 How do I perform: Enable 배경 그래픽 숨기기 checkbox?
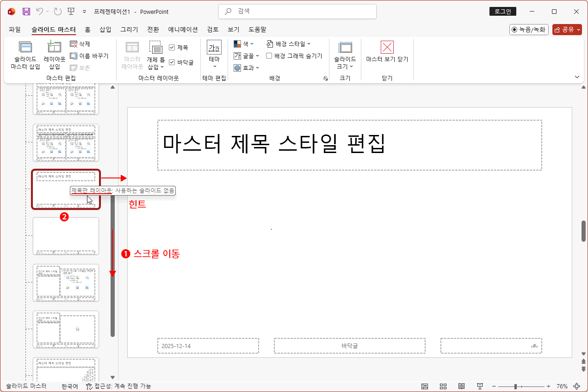[269, 56]
